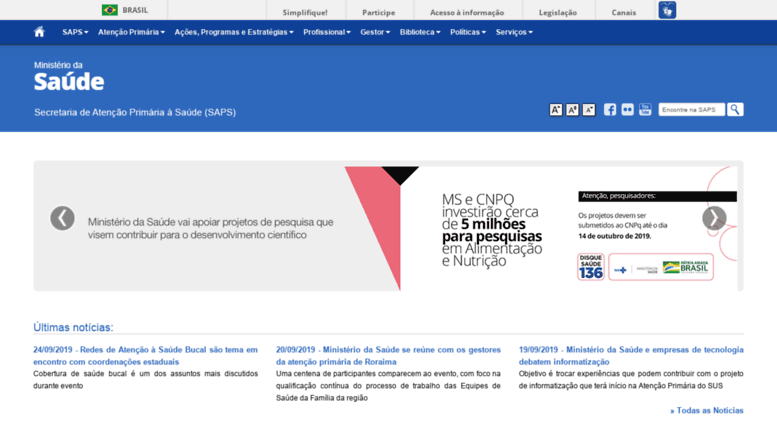Screen dimensions: 777x423
Task: Click the Pátria Amada Brasil logo
Action: [x=686, y=267]
